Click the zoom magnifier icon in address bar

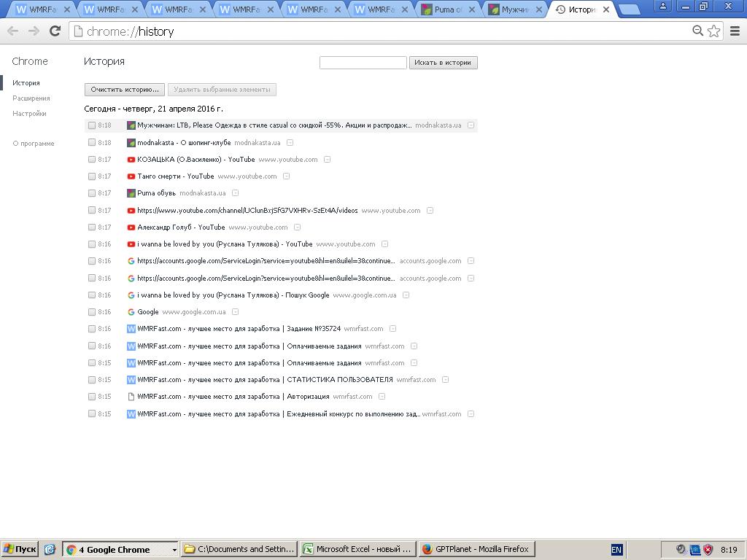697,31
